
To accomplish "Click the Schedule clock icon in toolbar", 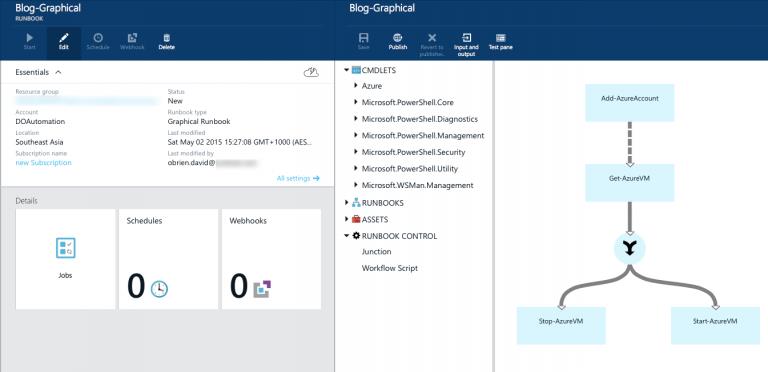I will (x=98, y=42).
